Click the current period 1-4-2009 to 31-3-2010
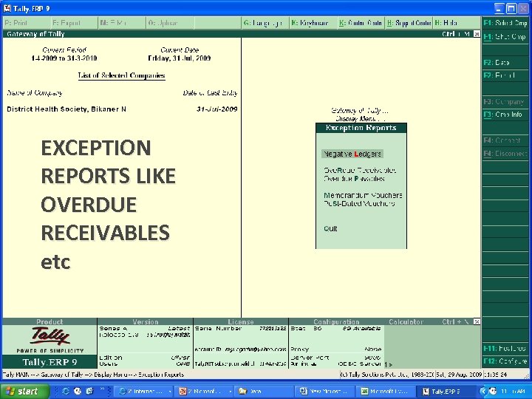This screenshot has height=399, width=532. 64,58
